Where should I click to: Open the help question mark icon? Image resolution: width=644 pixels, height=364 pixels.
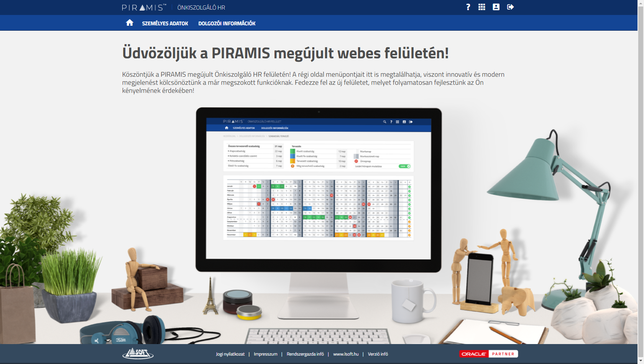(468, 7)
